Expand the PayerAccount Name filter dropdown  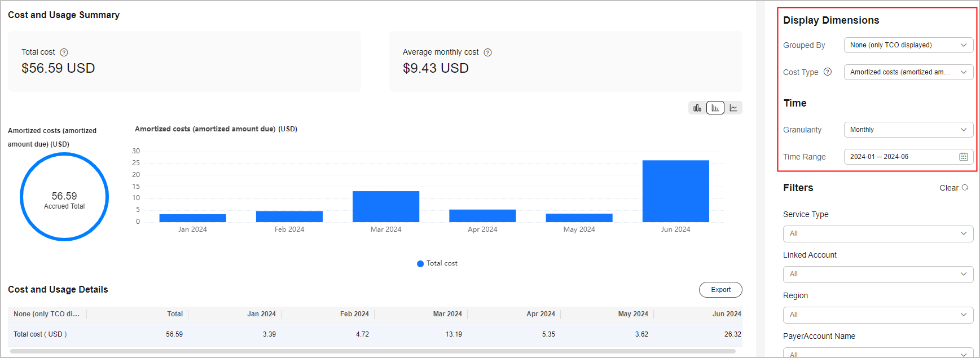point(878,353)
